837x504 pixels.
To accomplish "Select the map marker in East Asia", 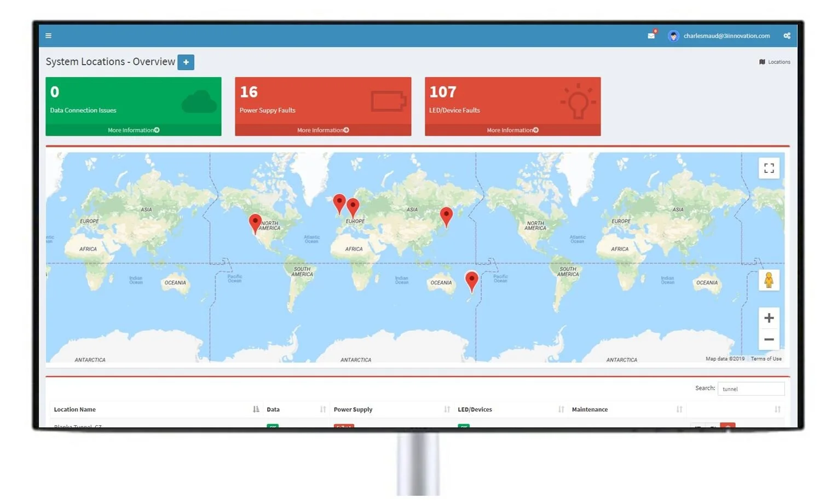I will (x=447, y=217).
